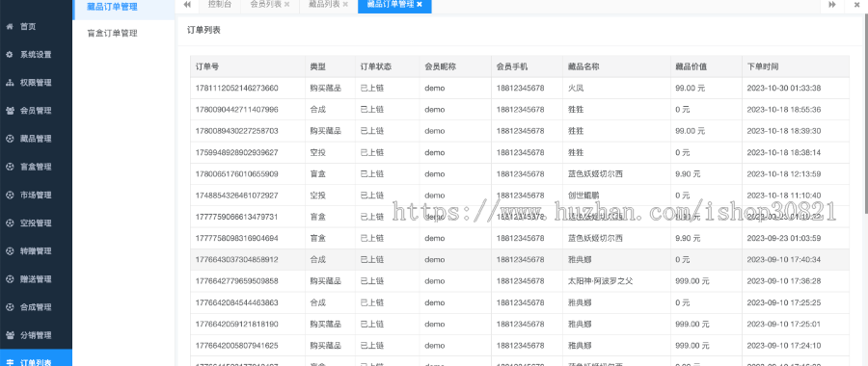Click the 下单时间 column header

tap(796, 66)
